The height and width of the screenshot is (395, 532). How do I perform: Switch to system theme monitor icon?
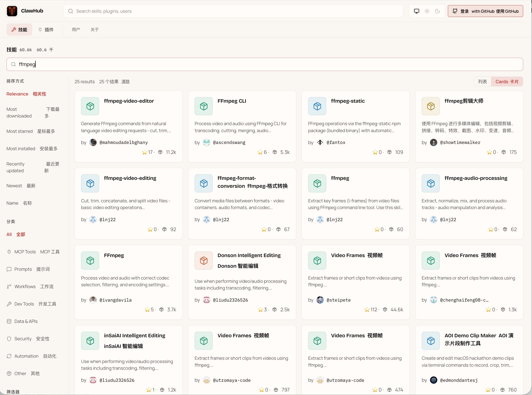(x=417, y=11)
